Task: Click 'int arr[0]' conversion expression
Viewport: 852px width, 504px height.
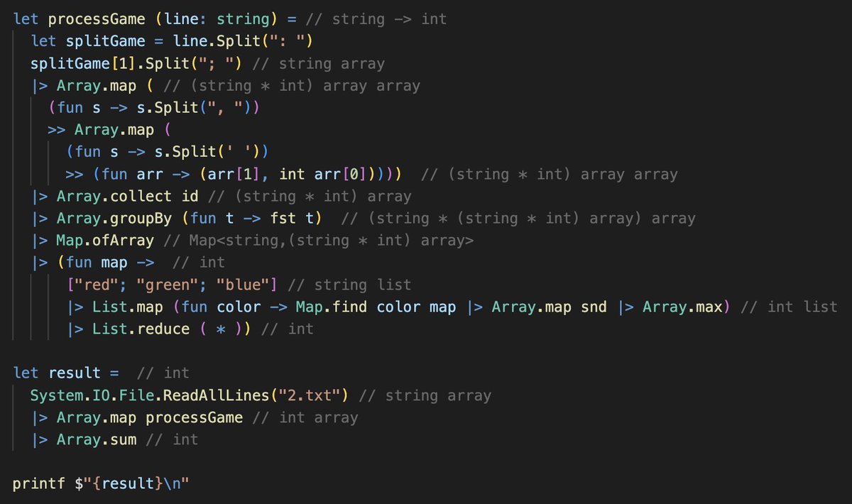Action: [x=324, y=174]
